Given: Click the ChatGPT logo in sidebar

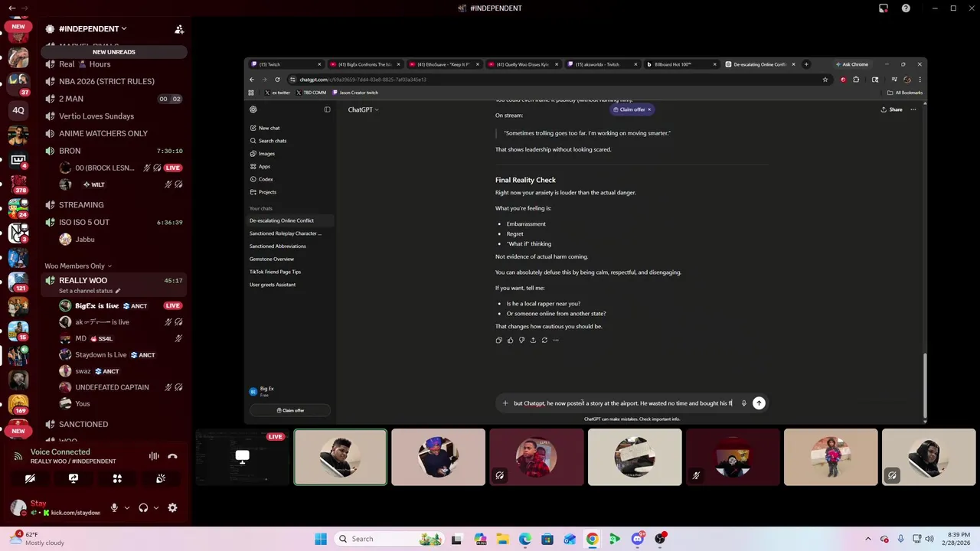Looking at the screenshot, I should coord(253,109).
